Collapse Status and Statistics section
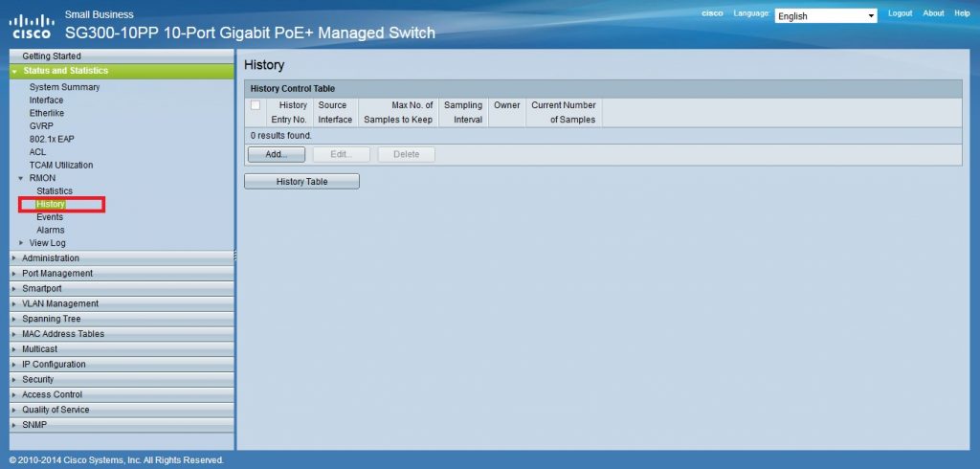Image resolution: width=980 pixels, height=469 pixels. click(122, 71)
